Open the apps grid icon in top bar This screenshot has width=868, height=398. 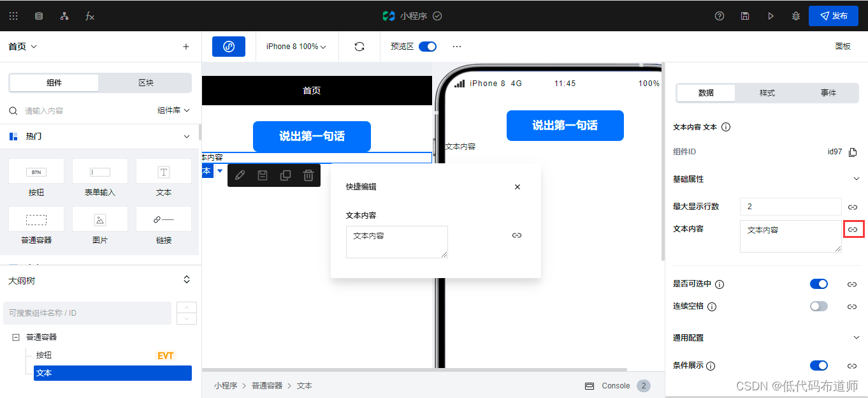pos(13,16)
